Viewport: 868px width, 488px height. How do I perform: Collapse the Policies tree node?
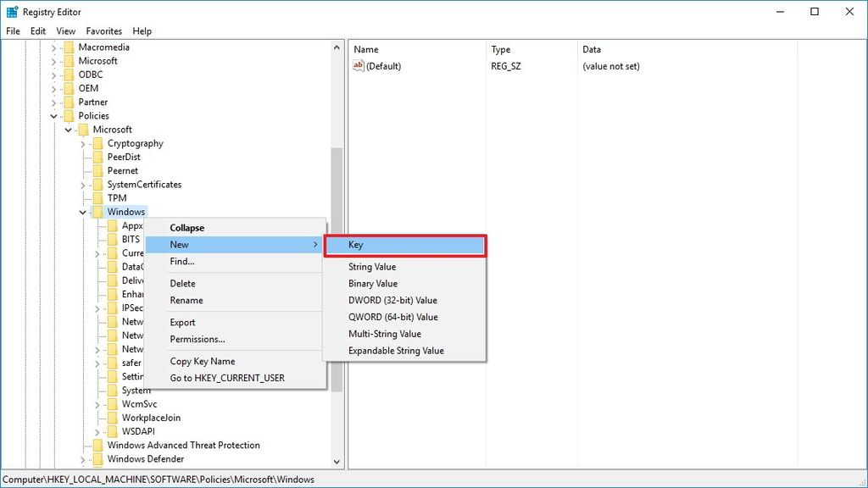click(x=53, y=115)
